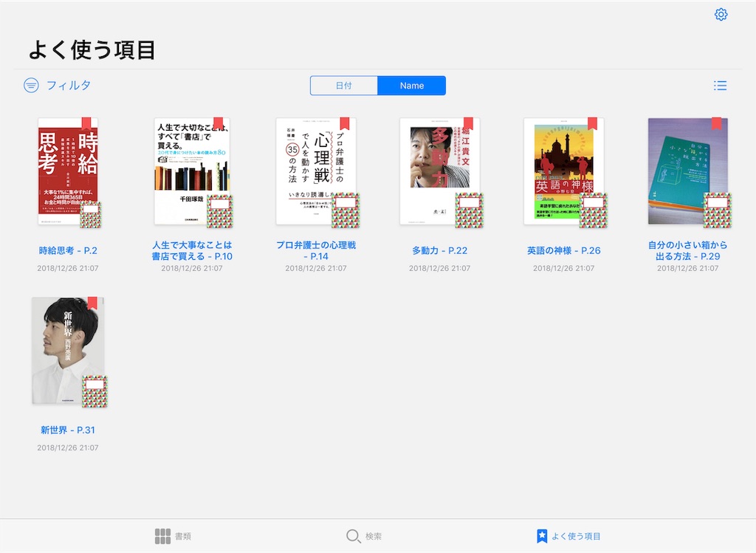Open link 人生で大事なことは書店で買える - P.10
The height and width of the screenshot is (553, 756).
[x=192, y=251]
